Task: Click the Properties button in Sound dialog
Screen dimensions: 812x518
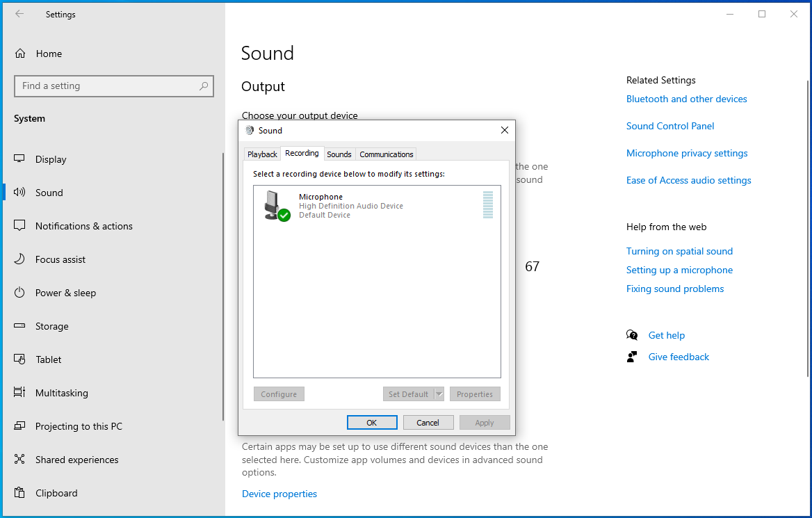Action: click(475, 394)
